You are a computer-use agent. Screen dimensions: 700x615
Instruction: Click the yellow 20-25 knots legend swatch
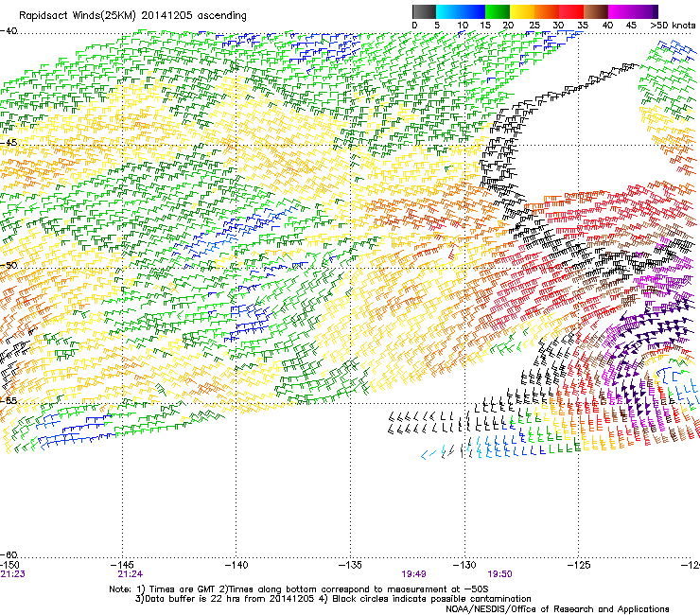click(x=522, y=11)
